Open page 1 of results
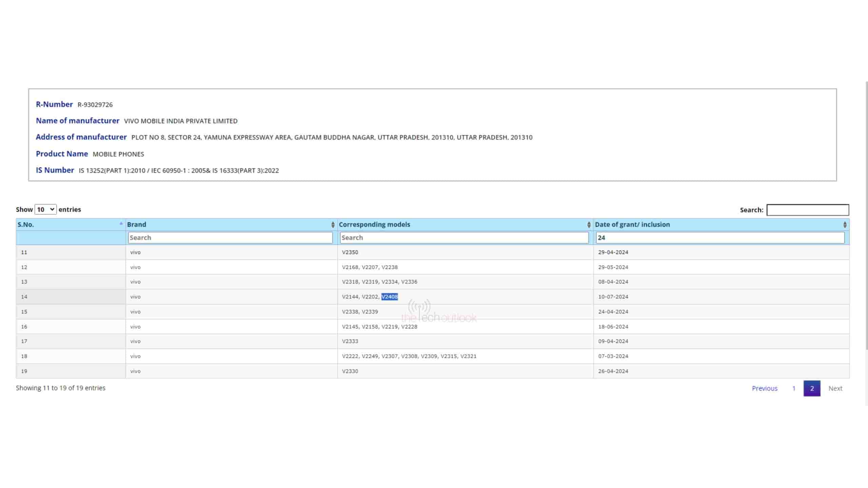868x488 pixels. (x=794, y=388)
